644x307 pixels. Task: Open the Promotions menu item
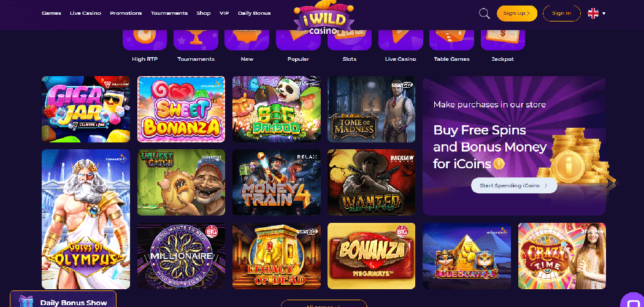pos(126,13)
